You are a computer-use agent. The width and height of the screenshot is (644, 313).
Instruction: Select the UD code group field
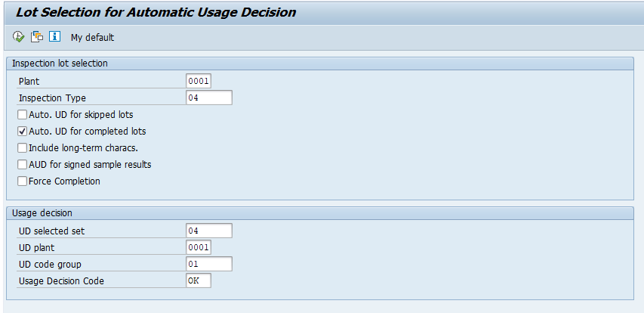209,264
